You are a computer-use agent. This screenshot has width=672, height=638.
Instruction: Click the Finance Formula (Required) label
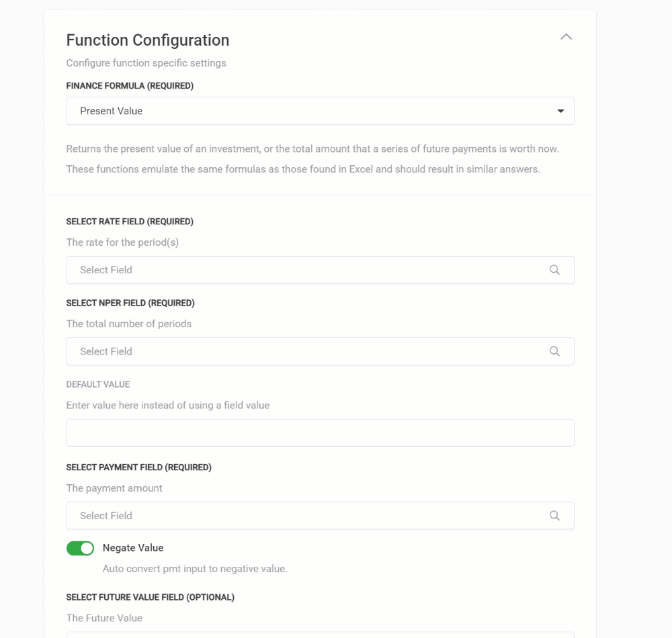click(130, 86)
